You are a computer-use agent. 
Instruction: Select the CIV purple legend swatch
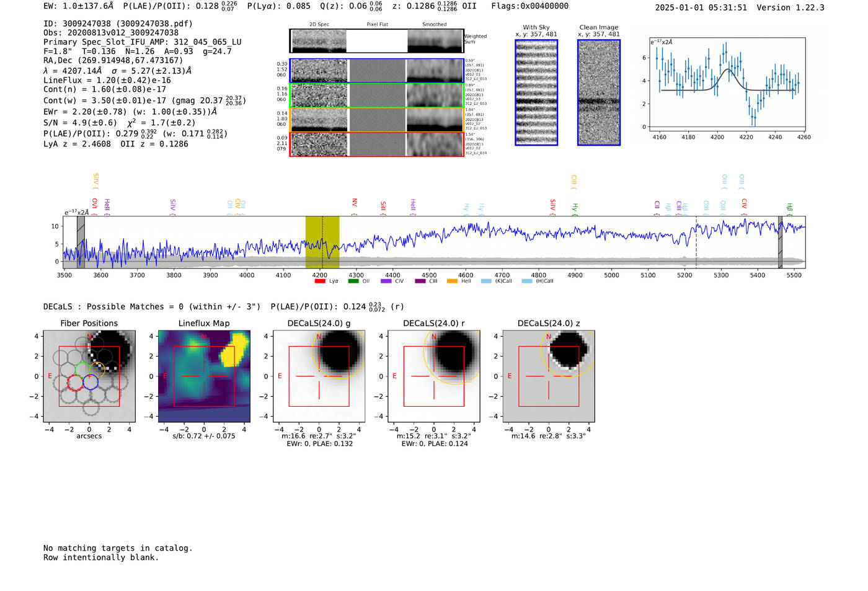click(386, 282)
